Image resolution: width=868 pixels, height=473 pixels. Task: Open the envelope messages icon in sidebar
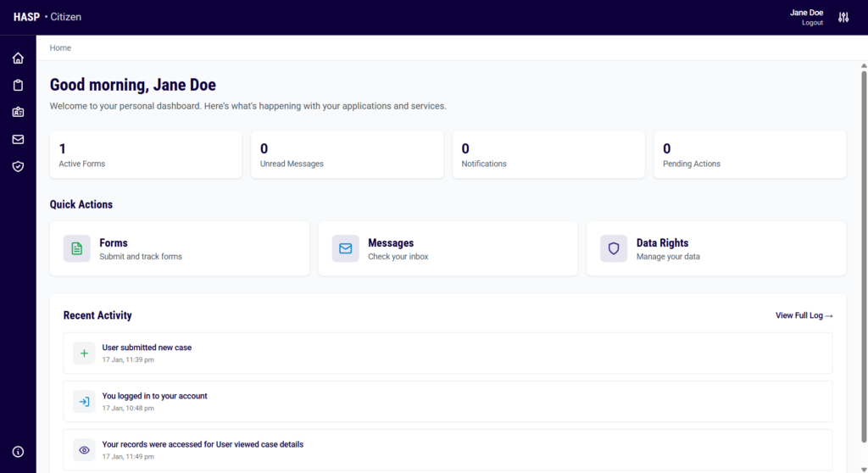pyautogui.click(x=18, y=140)
